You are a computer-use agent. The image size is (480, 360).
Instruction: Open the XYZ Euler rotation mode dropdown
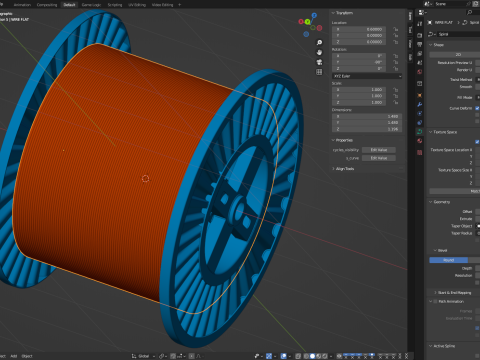[x=367, y=76]
